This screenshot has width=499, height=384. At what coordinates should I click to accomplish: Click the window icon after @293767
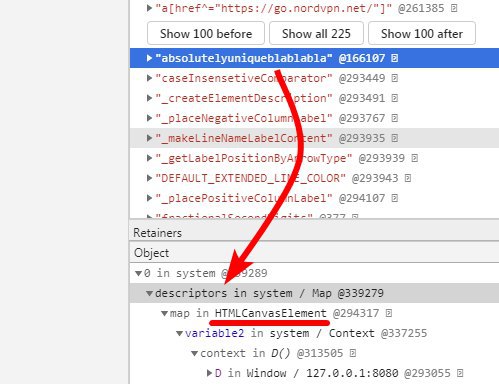(x=395, y=118)
